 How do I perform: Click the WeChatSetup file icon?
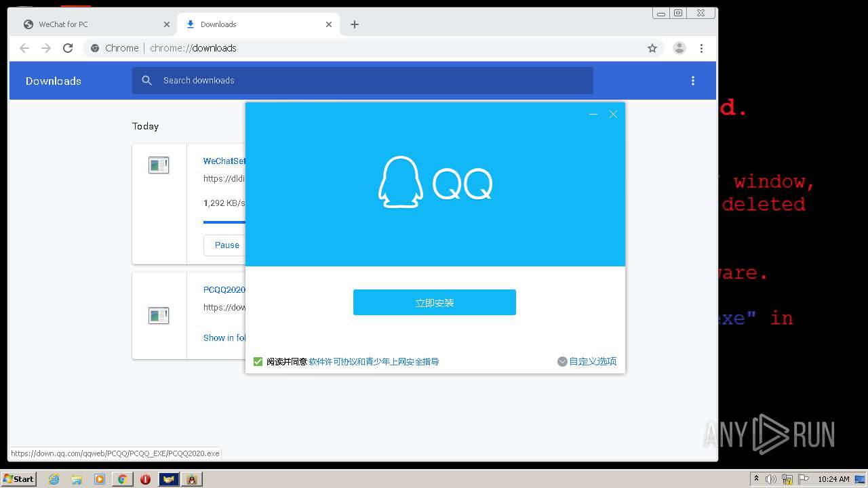(x=159, y=165)
